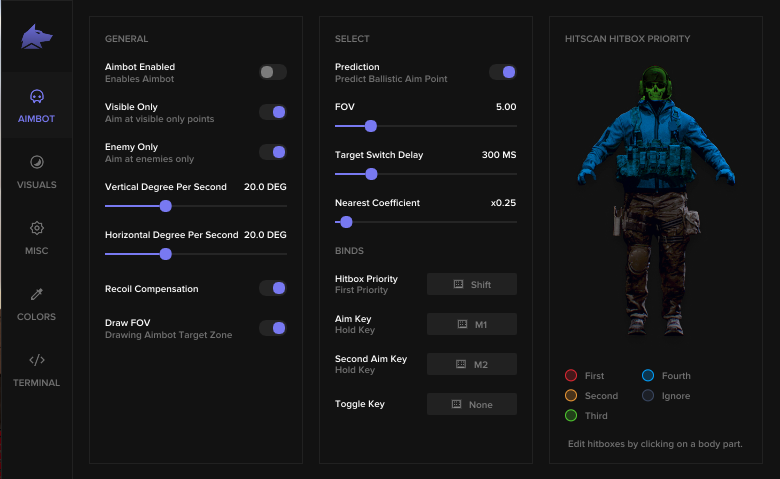Disable the Prediction toggle
The width and height of the screenshot is (780, 479).
pyautogui.click(x=503, y=72)
